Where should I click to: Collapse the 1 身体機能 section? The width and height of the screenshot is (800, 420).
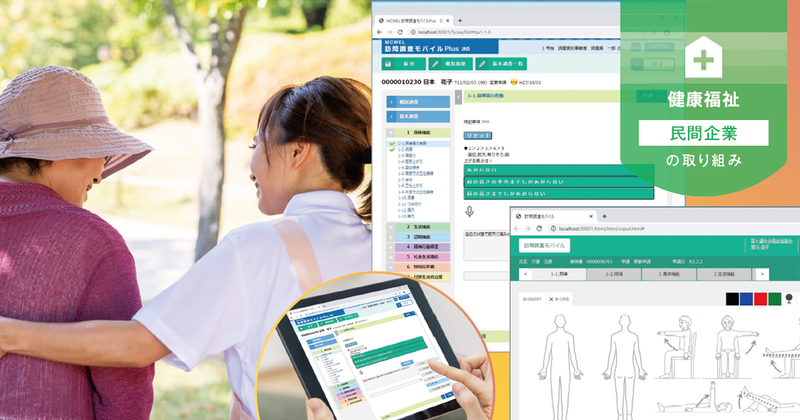click(x=418, y=133)
